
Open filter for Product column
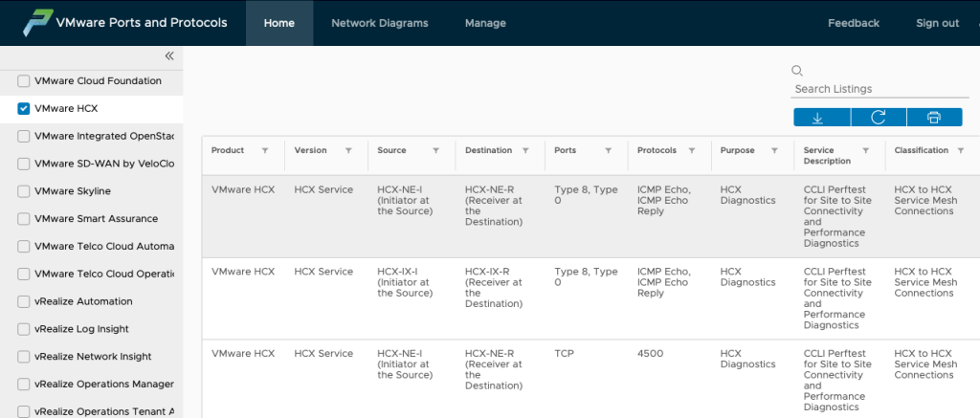(265, 150)
